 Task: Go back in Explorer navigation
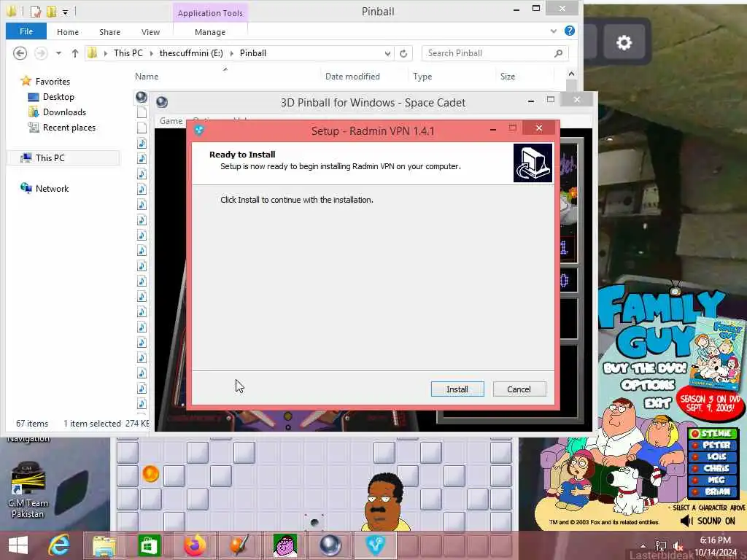[x=20, y=52]
